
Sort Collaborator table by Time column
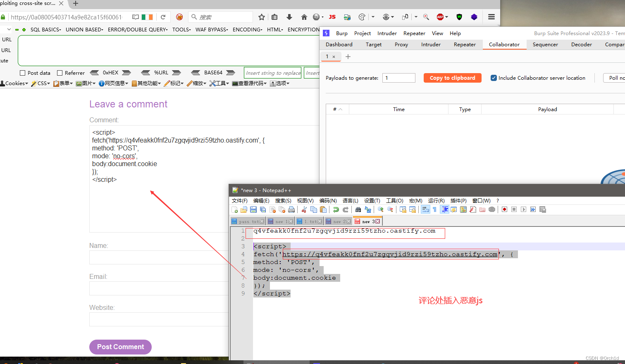pos(398,109)
